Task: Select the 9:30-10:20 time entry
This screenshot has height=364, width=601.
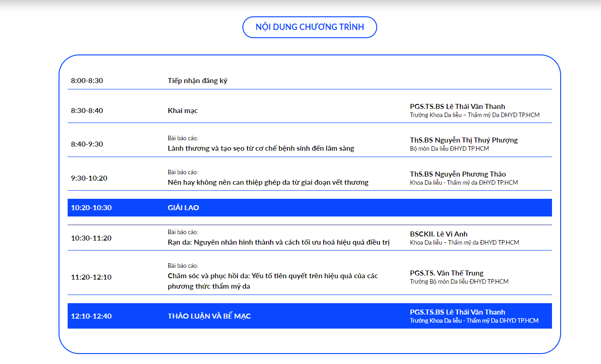Action: (89, 178)
